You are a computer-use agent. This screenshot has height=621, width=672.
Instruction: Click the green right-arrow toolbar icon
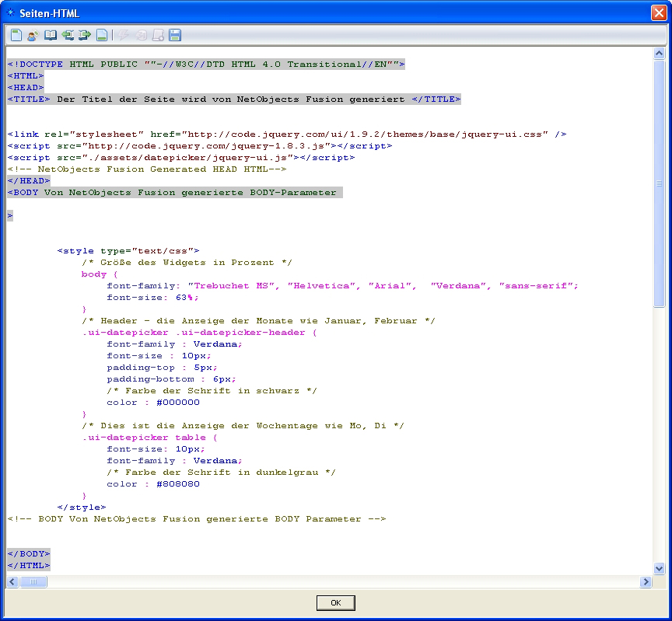point(85,35)
